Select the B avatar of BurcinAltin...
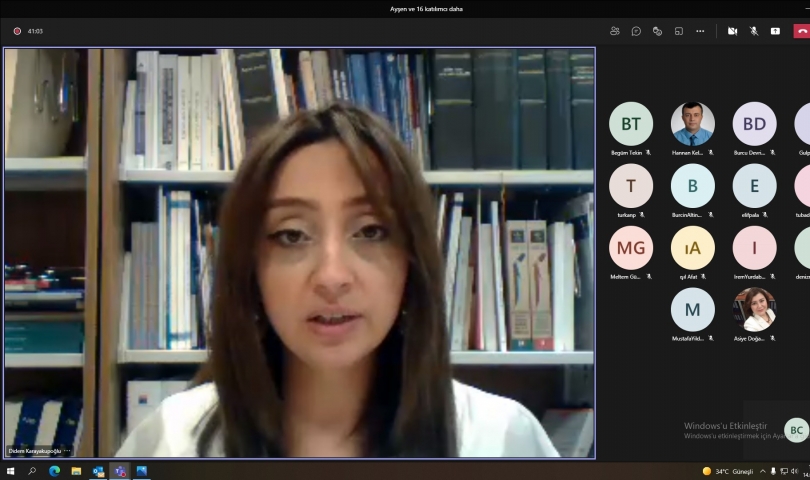 point(693,185)
